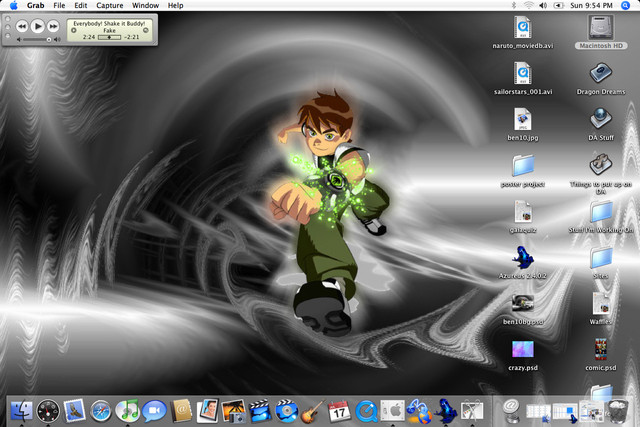Open the blue frog Azureus Dock icon
This screenshot has width=640, height=427.
pos(445,411)
